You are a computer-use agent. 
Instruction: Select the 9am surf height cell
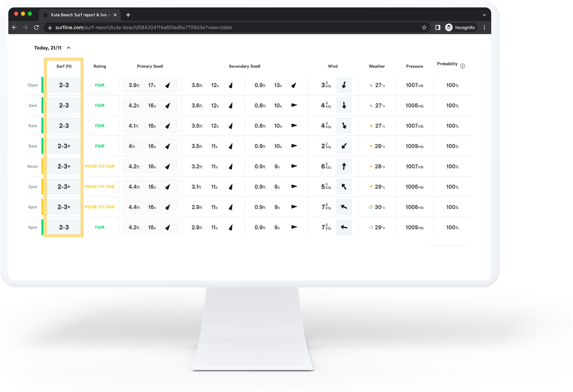tap(64, 146)
